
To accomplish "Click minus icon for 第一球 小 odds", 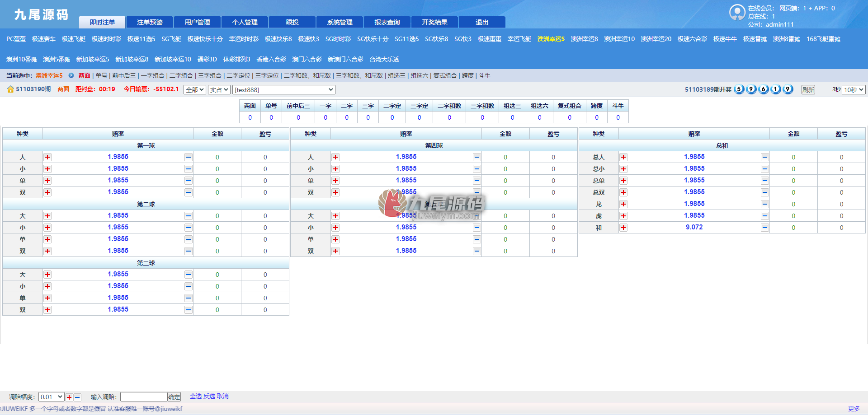I will 189,169.
